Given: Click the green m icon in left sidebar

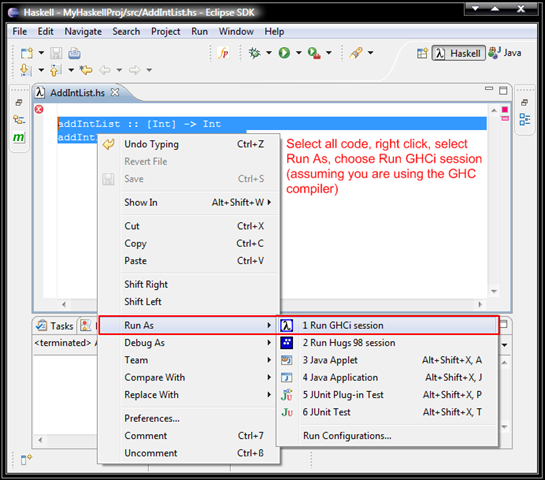Looking at the screenshot, I should [x=18, y=137].
